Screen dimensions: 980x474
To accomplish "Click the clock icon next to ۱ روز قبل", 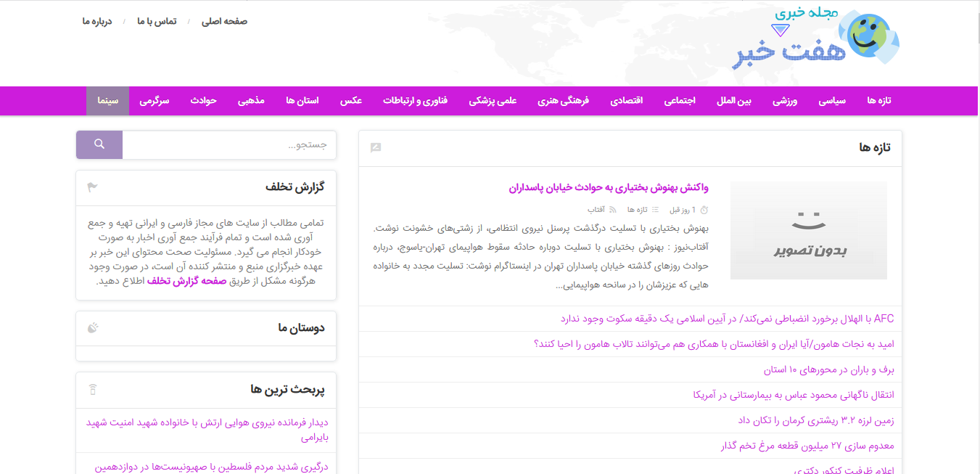I will [x=704, y=210].
